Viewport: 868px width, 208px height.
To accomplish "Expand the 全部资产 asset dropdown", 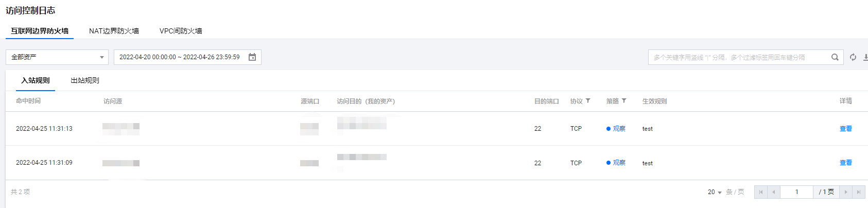I will click(57, 57).
